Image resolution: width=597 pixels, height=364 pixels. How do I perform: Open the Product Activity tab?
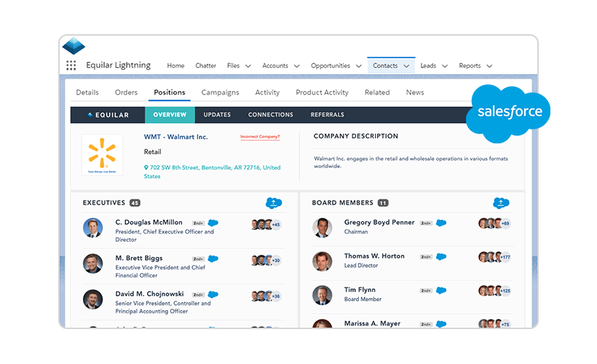[322, 92]
